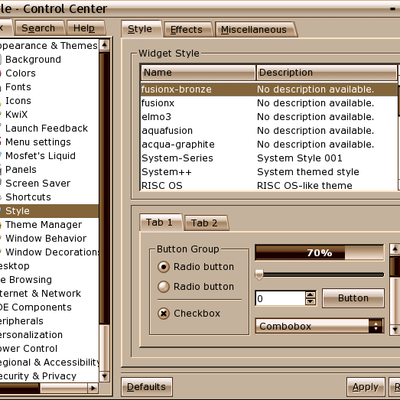The image size is (400, 400).
Task: Select the second unselected Radio button
Action: click(x=195, y=287)
